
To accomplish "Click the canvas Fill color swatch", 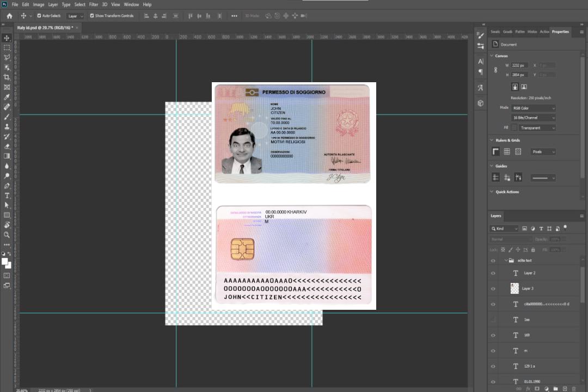I will point(514,128).
